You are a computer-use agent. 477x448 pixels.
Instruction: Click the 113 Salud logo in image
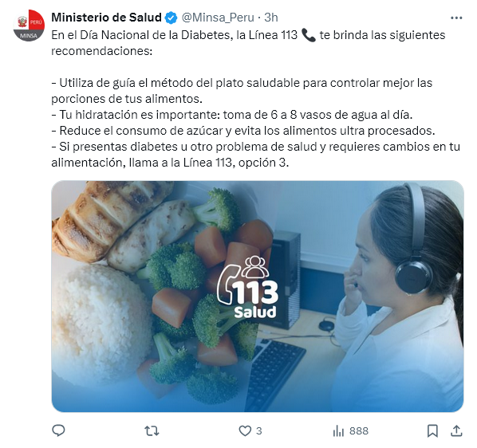[247, 287]
